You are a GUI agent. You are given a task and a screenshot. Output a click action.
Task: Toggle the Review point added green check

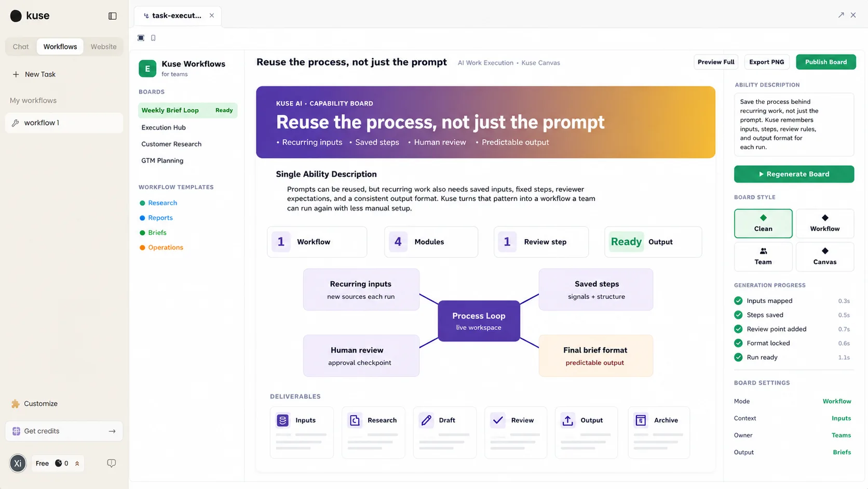(738, 329)
